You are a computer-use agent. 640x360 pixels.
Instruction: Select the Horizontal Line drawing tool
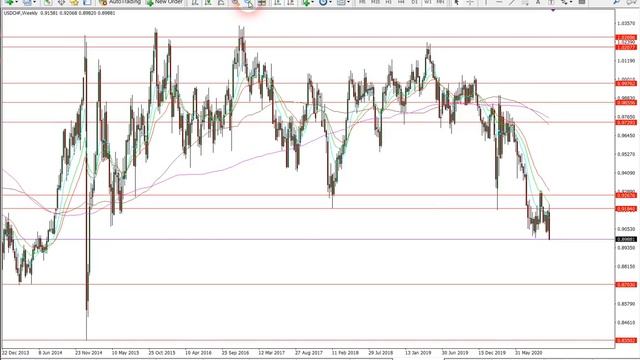click(499, 2)
